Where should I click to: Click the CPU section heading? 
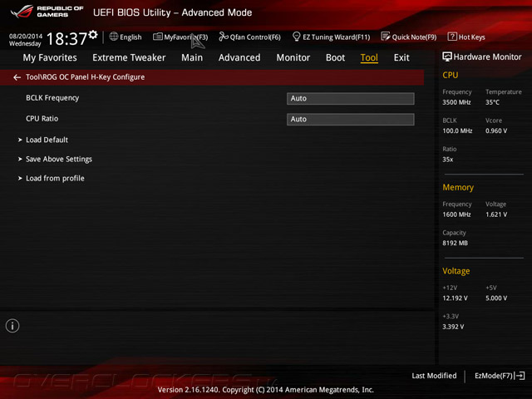451,75
